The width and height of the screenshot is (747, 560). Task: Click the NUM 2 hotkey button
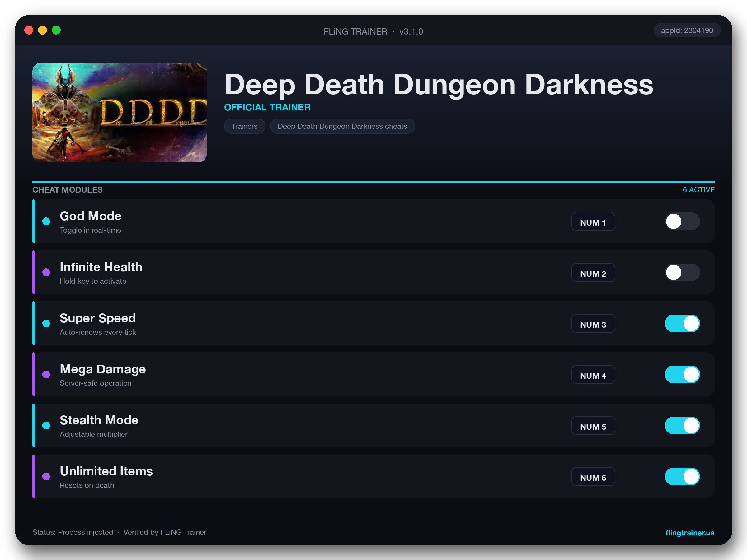[593, 273]
